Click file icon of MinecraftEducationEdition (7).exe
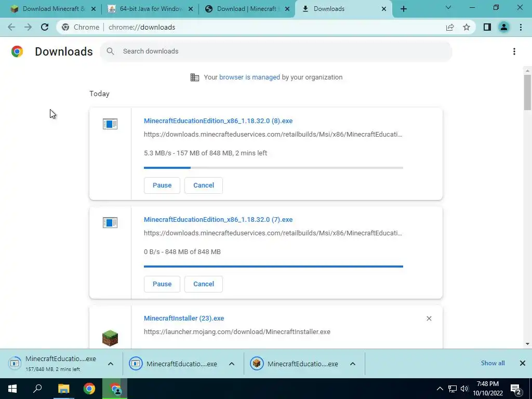Viewport: 532px width, 399px height. click(x=110, y=222)
